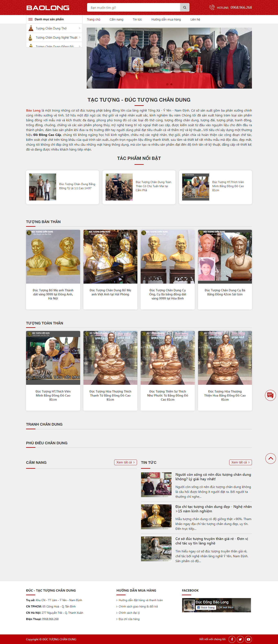Open the Hướng dẫn mua hàng menu
The width and height of the screenshot is (278, 644).
(166, 20)
